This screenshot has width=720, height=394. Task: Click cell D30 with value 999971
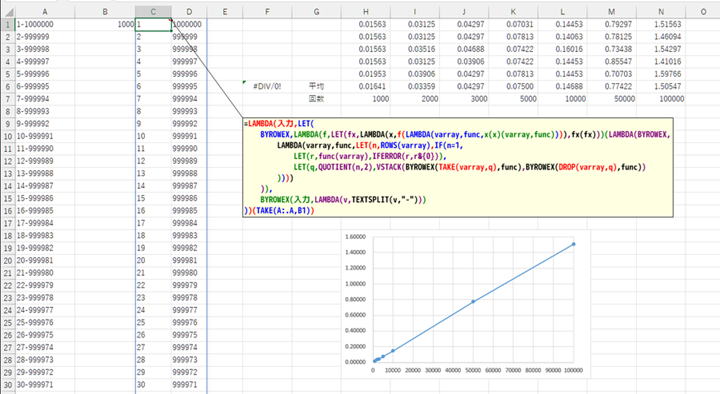(189, 384)
